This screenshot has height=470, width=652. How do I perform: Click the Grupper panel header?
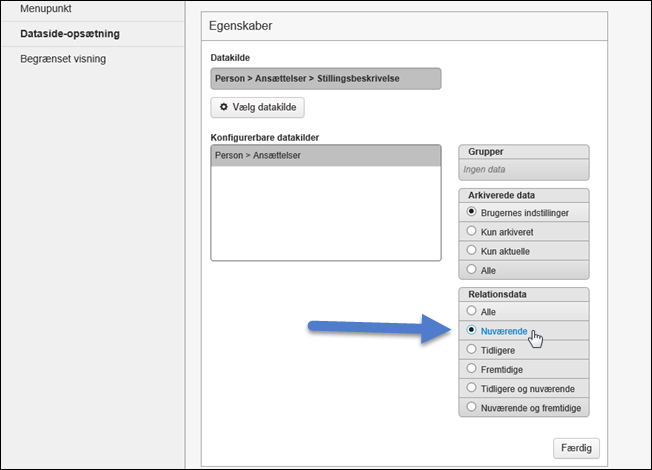tap(523, 151)
